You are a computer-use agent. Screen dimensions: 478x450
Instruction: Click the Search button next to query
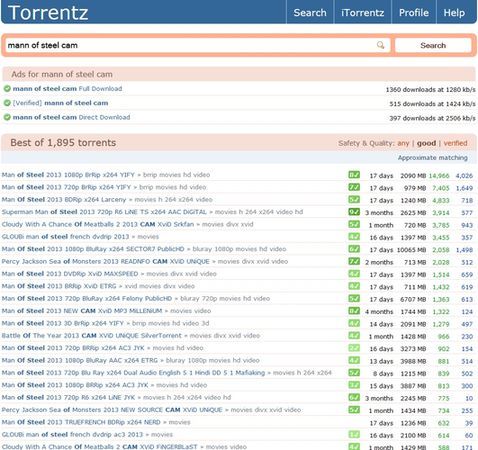[433, 45]
